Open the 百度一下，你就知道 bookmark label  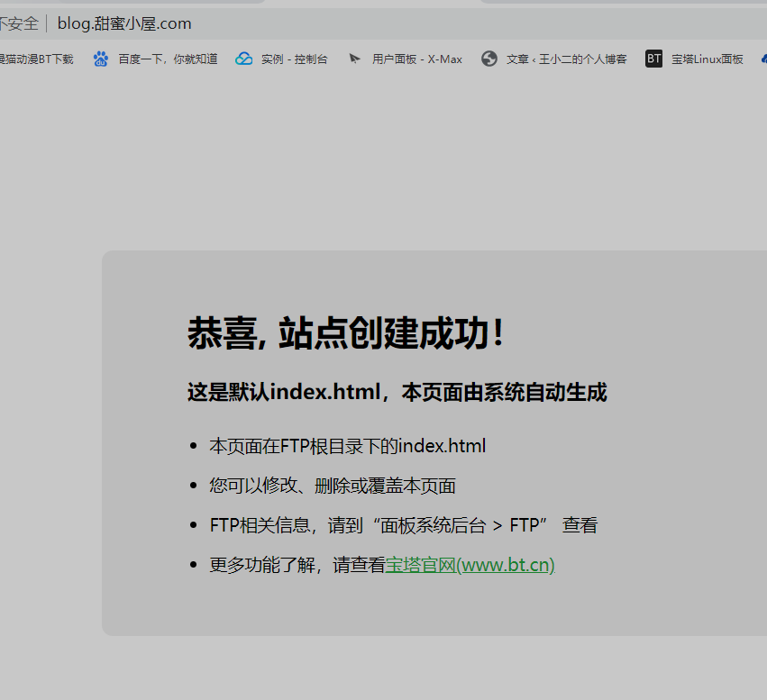click(168, 59)
